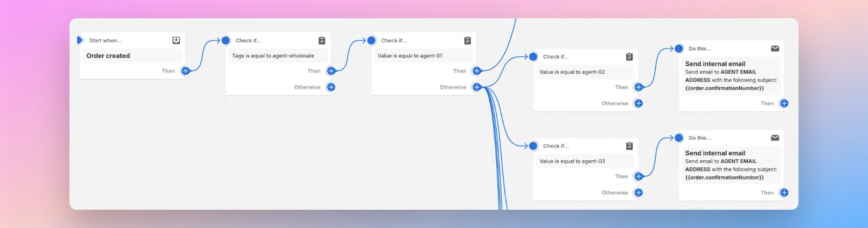868x228 pixels.
Task: Click the Start when trigger play icon
Action: click(x=80, y=40)
